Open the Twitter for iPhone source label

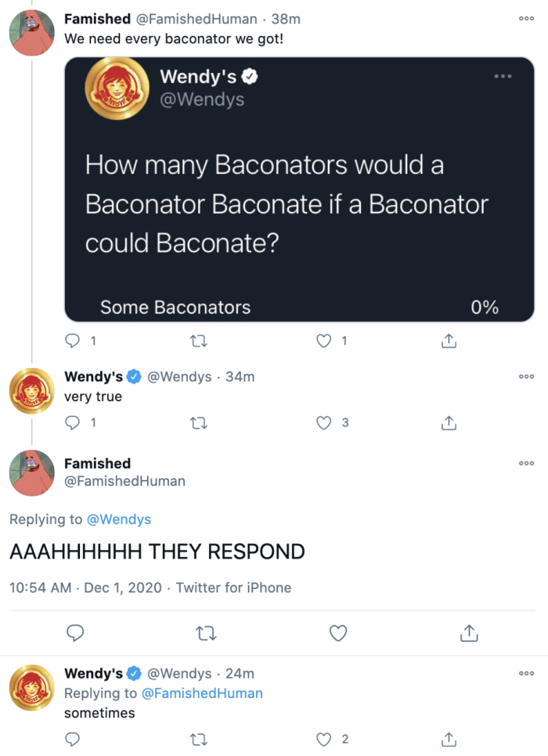pos(233,588)
